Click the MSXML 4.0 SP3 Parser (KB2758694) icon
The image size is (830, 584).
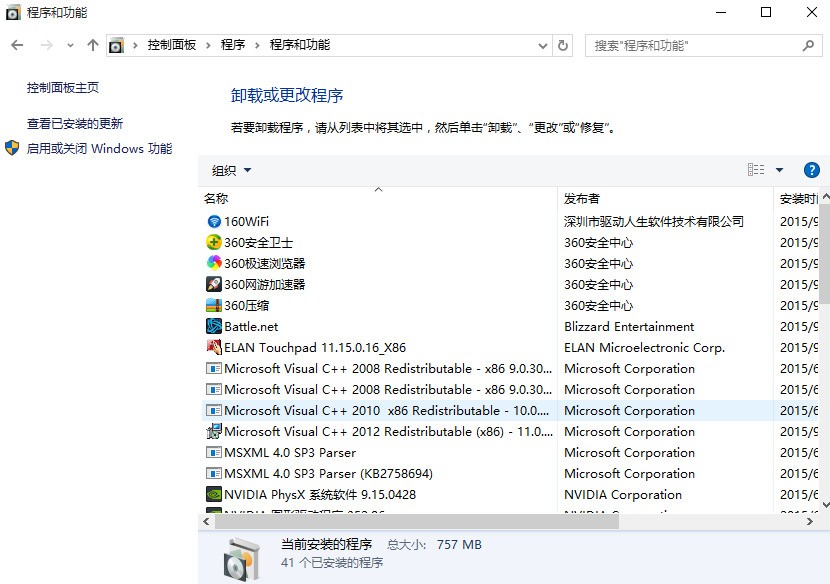pos(214,473)
